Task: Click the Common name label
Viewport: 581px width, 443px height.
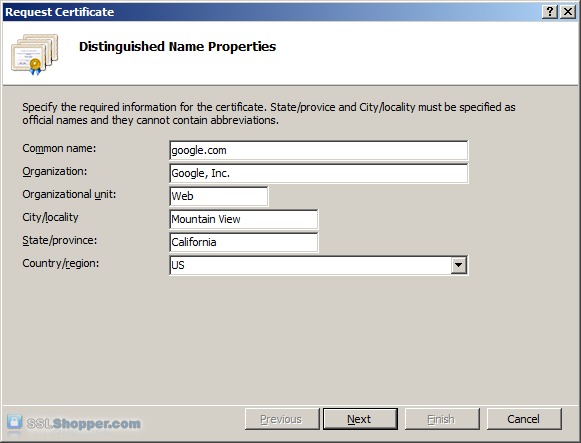Action: 59,148
